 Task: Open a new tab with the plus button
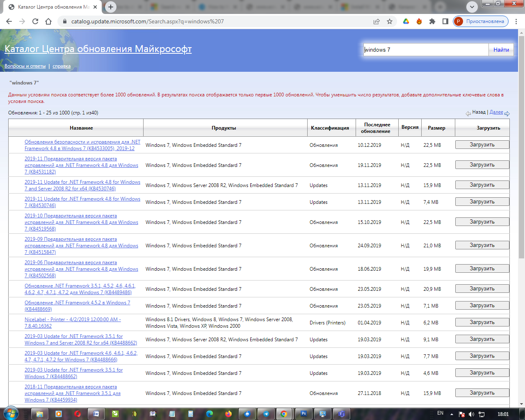coord(111,7)
